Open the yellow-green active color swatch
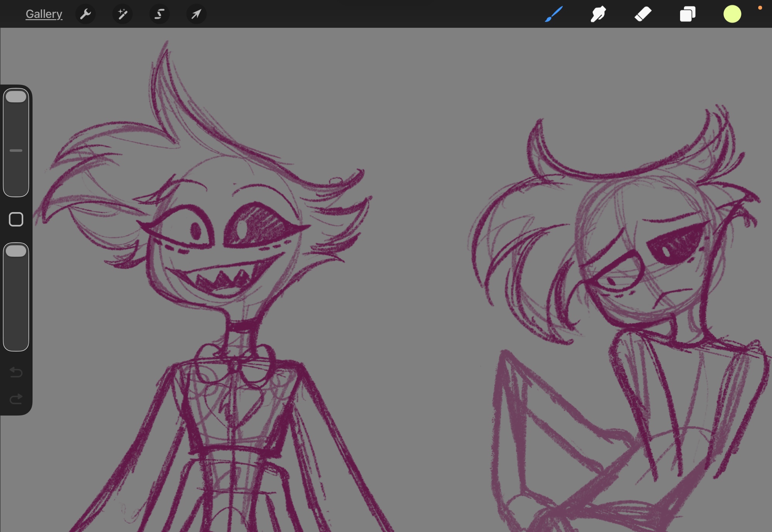 click(x=732, y=14)
